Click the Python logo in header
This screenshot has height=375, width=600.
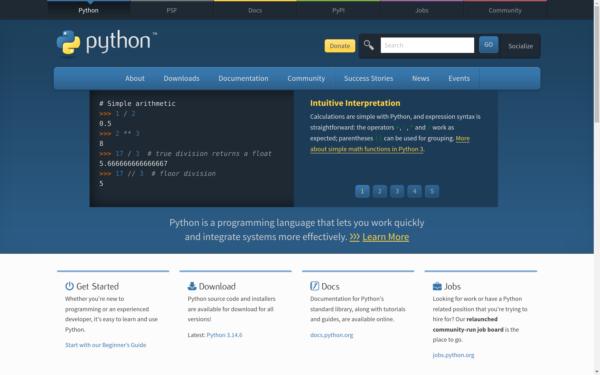pos(107,42)
